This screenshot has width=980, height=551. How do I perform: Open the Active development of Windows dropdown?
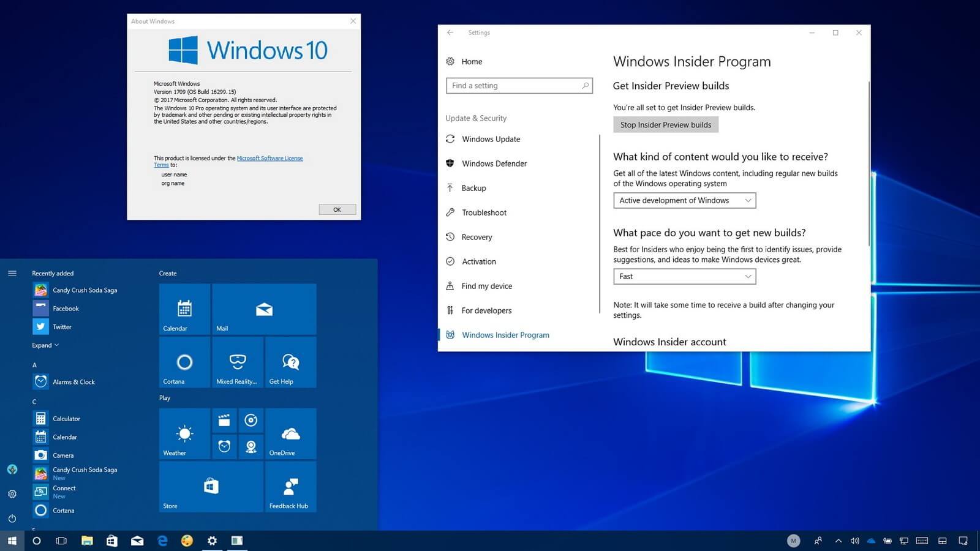(x=684, y=200)
